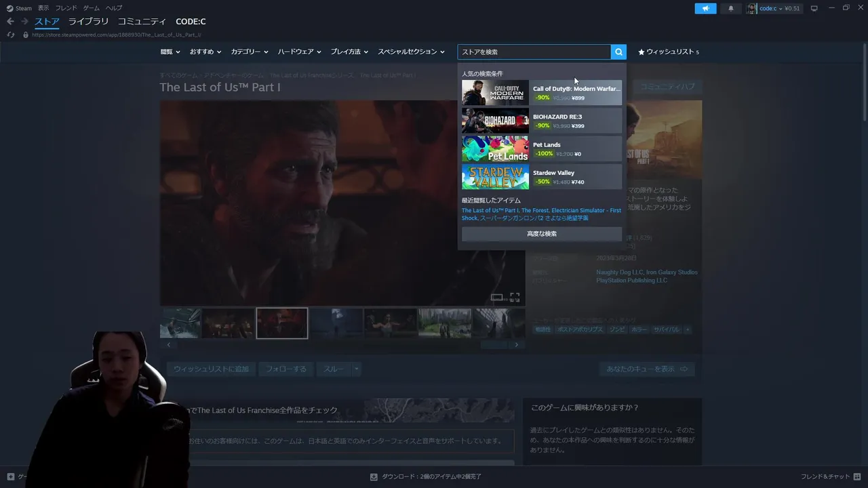Open the 閲覧 dropdown
Screen dimensions: 868x488
[x=170, y=52]
